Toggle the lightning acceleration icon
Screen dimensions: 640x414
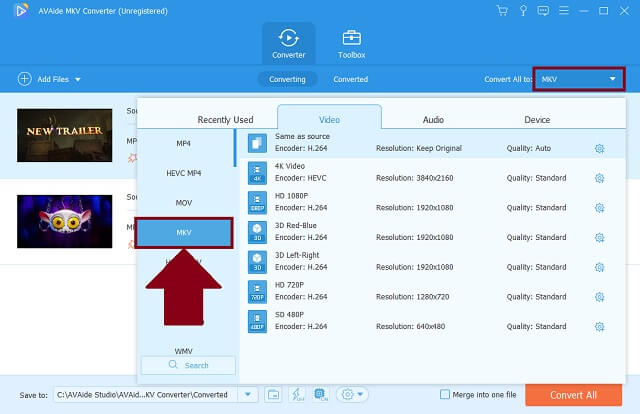tap(297, 394)
